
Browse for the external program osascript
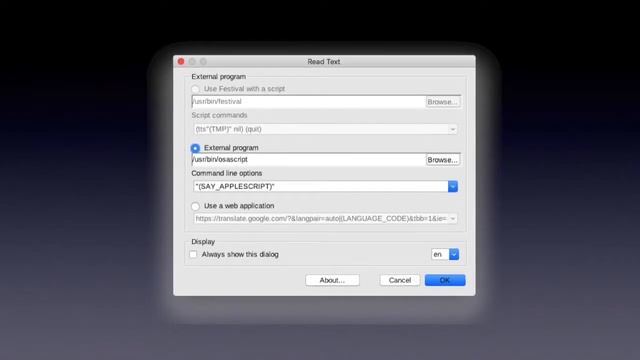443,160
